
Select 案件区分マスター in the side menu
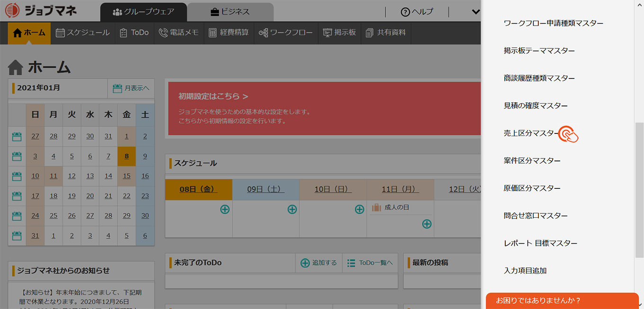(x=532, y=161)
